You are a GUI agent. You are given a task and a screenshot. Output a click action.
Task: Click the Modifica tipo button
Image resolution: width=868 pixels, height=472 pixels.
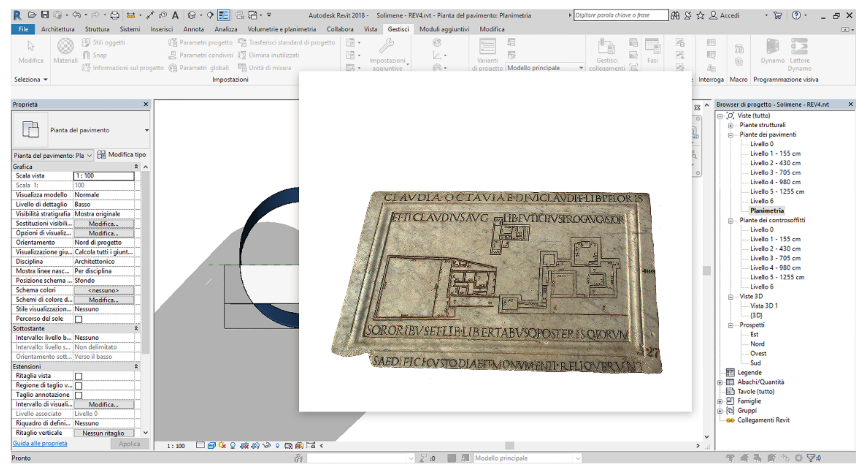click(122, 155)
